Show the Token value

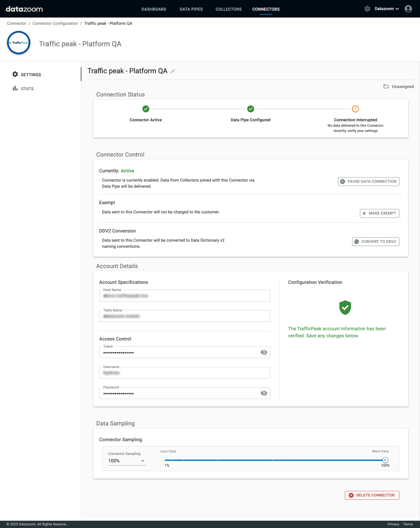(x=264, y=352)
